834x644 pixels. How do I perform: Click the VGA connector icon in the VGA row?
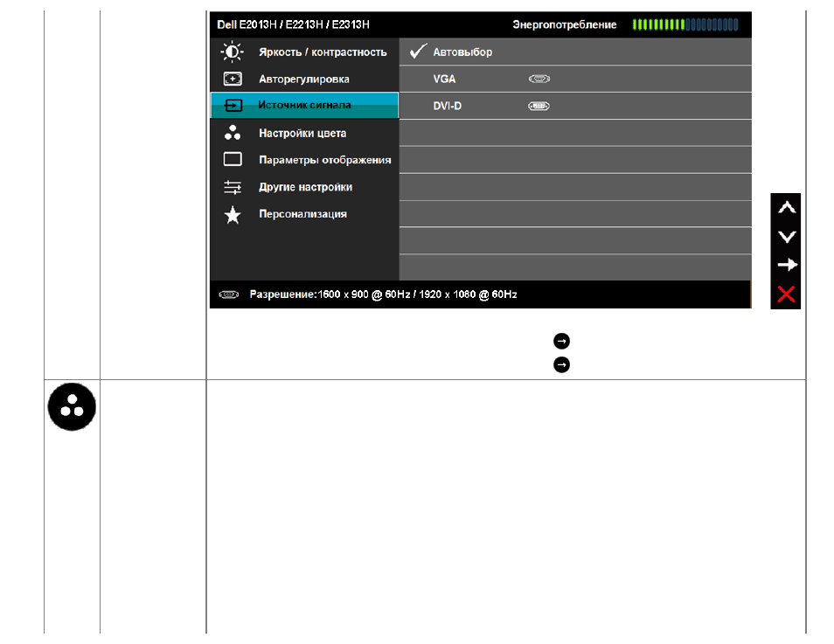pyautogui.click(x=539, y=79)
